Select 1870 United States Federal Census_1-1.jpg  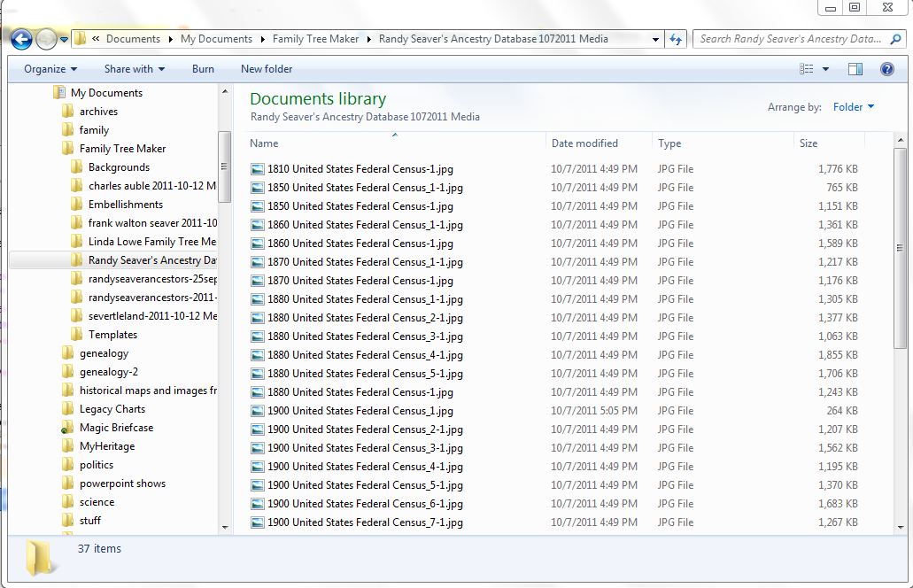point(365,262)
